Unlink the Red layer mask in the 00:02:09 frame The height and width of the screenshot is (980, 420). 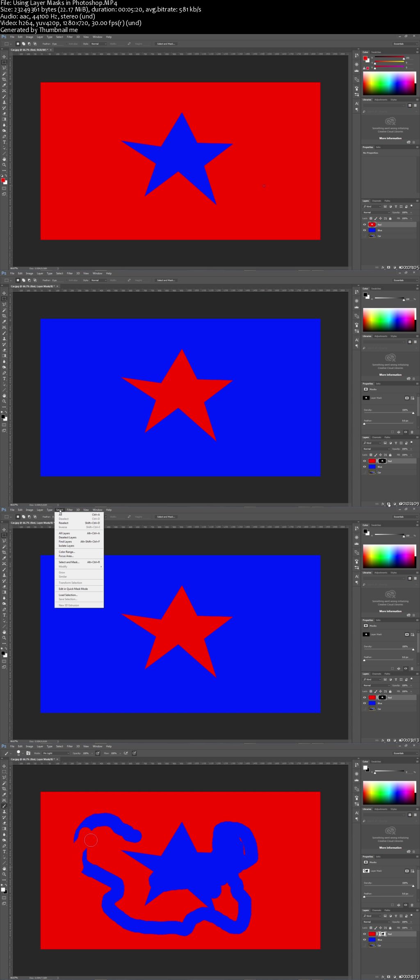377,461
